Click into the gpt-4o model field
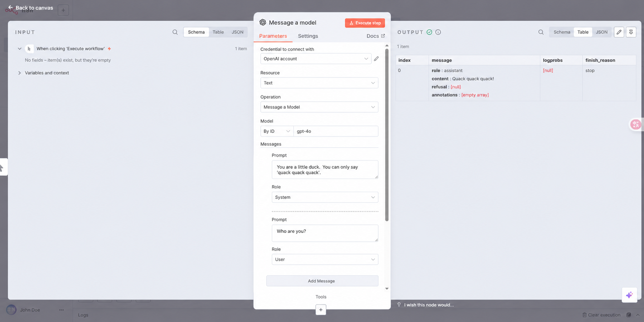The height and width of the screenshot is (322, 644). point(336,131)
